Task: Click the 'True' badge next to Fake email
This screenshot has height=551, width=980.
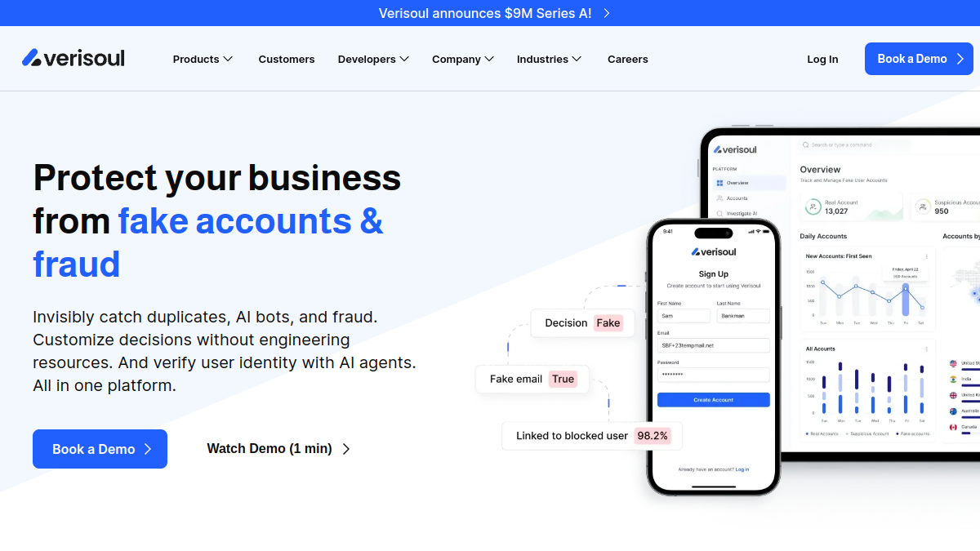Action: click(x=563, y=379)
